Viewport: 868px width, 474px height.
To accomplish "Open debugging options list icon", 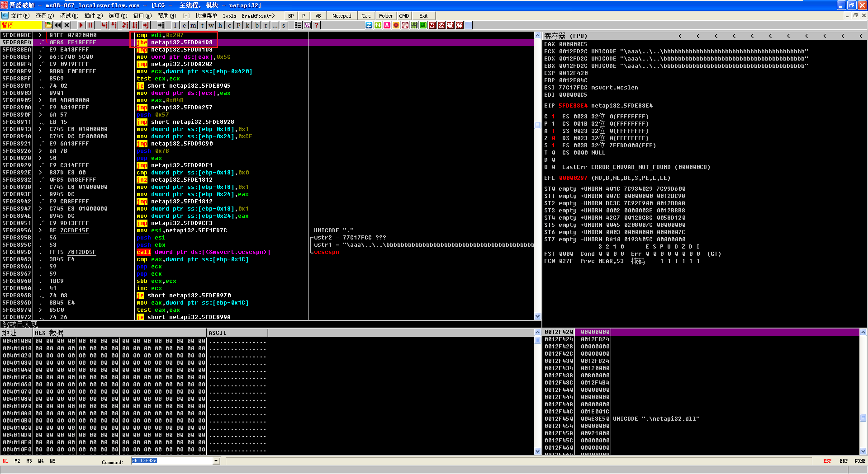I will (x=298, y=25).
